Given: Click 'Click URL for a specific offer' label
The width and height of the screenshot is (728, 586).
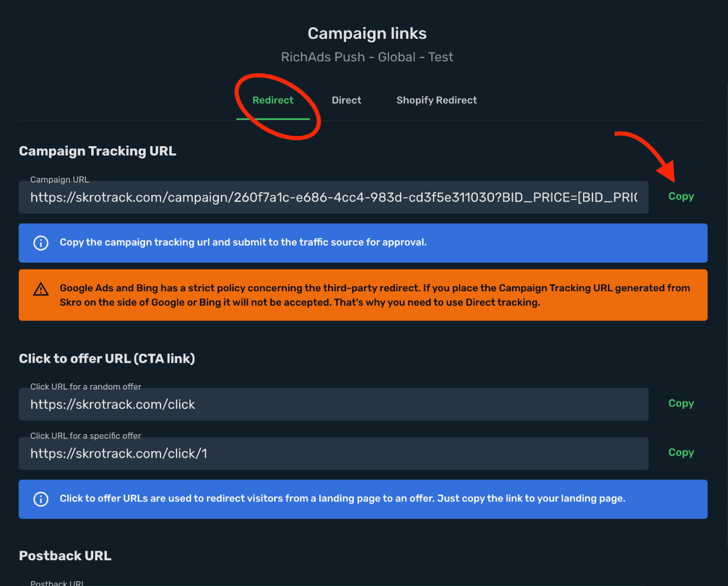Looking at the screenshot, I should click(86, 436).
